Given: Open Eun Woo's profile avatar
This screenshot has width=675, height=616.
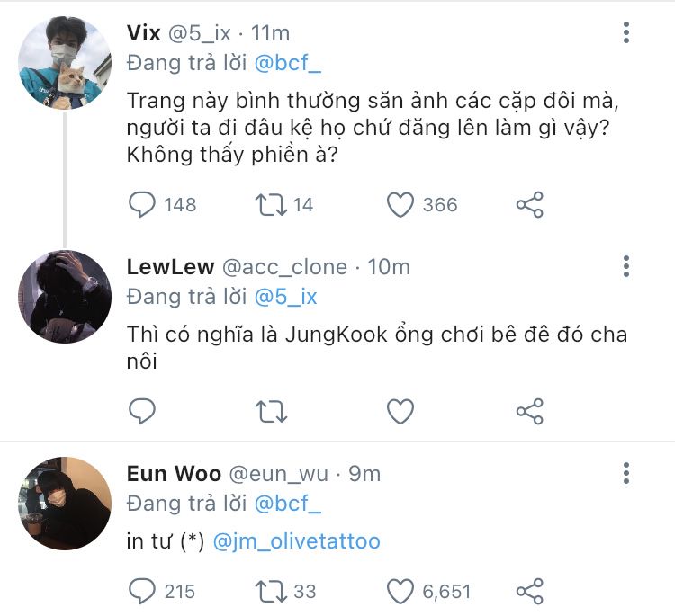Looking at the screenshot, I should (x=65, y=503).
